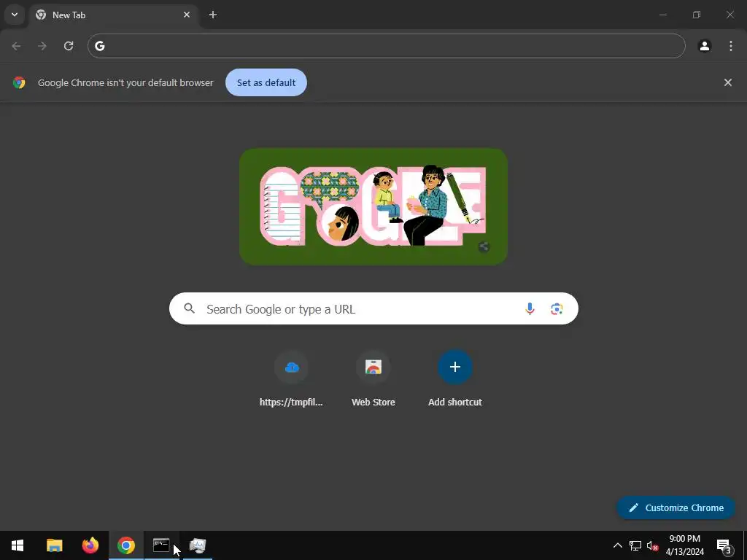
Task: Reload the current page
Action: pyautogui.click(x=69, y=46)
